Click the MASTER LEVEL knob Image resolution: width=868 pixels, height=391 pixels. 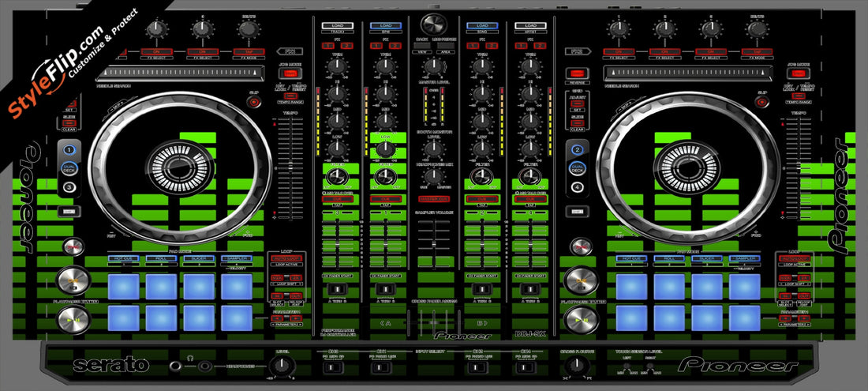pyautogui.click(x=433, y=68)
